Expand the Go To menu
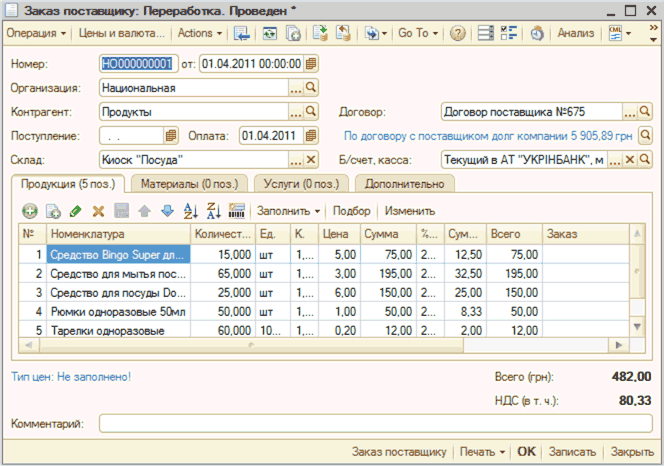 417,33
